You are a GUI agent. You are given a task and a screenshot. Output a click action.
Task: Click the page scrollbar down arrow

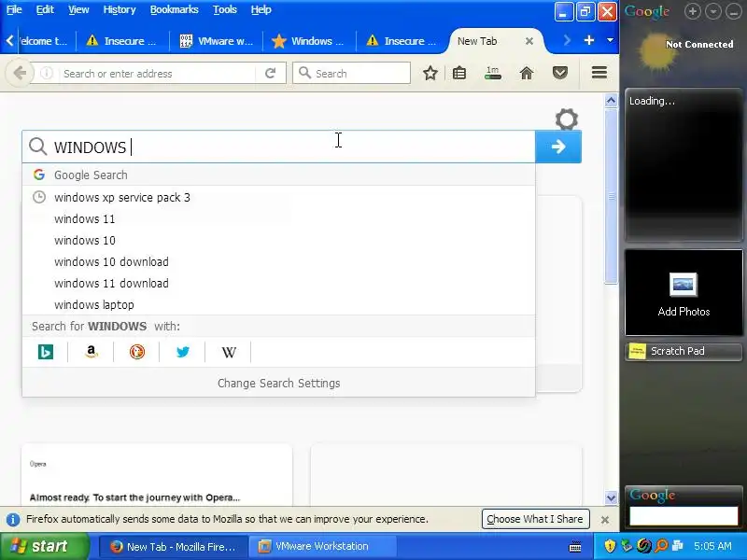tap(611, 498)
